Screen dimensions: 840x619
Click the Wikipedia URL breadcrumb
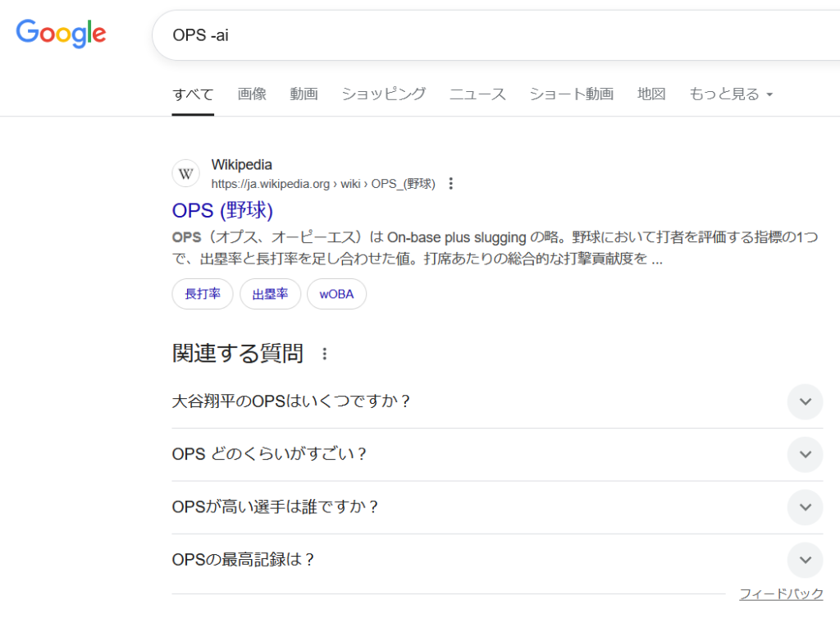(x=323, y=184)
